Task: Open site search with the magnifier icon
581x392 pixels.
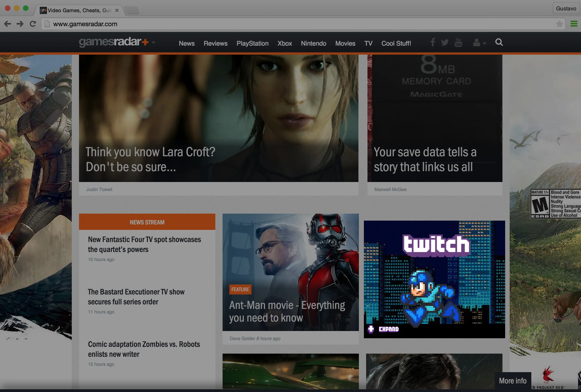Action: [499, 42]
